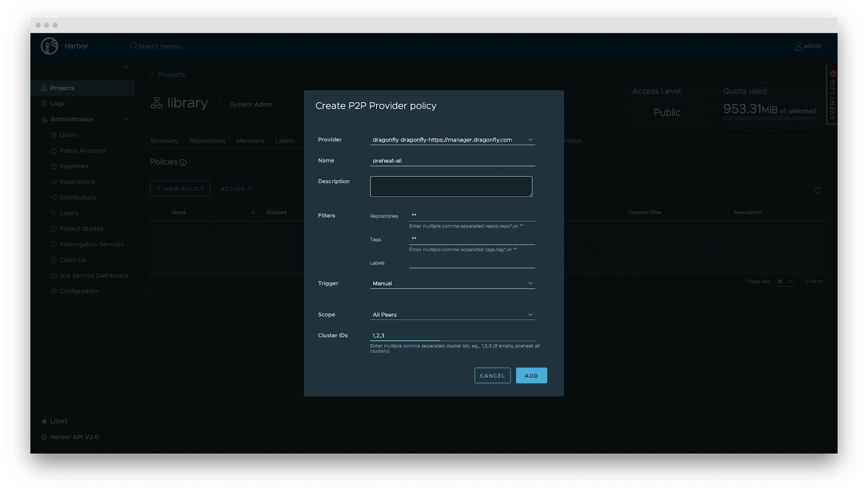Collapse the sidebar with the chevron arrows

coord(126,66)
